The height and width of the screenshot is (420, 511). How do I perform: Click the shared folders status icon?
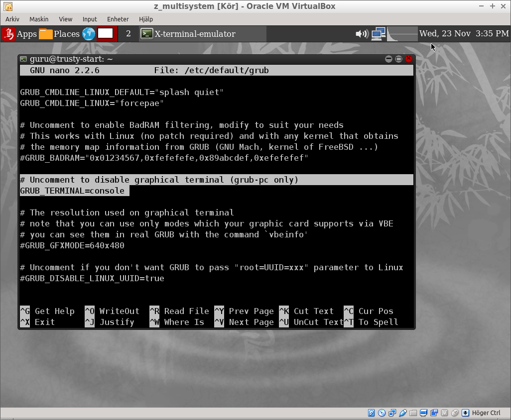413,413
